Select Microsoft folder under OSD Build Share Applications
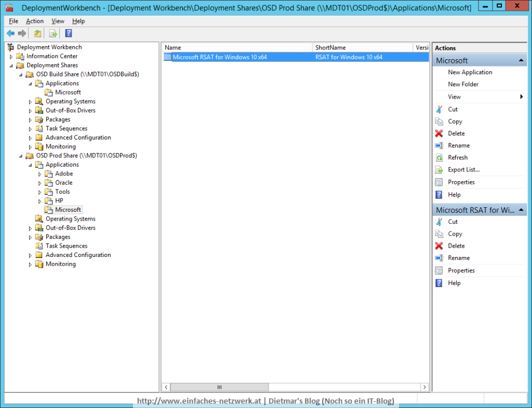 pos(68,92)
